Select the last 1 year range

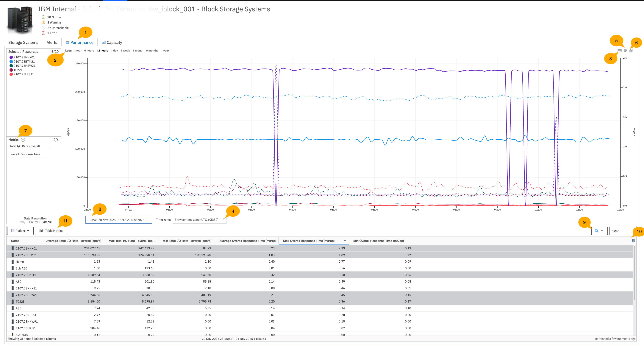(x=165, y=51)
